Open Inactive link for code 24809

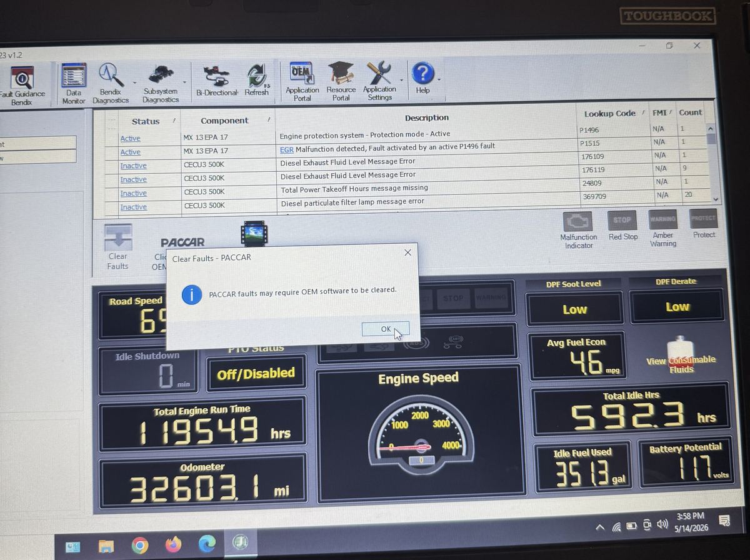pyautogui.click(x=133, y=193)
